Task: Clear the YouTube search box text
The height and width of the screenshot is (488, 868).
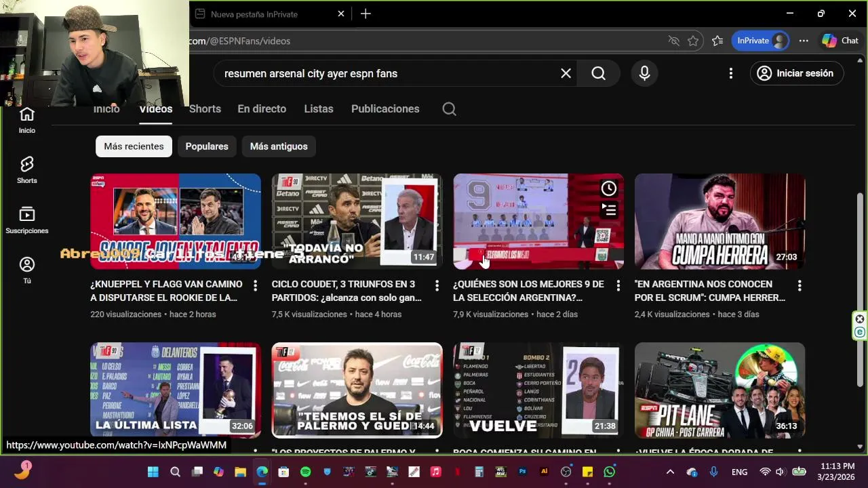Action: pos(566,73)
